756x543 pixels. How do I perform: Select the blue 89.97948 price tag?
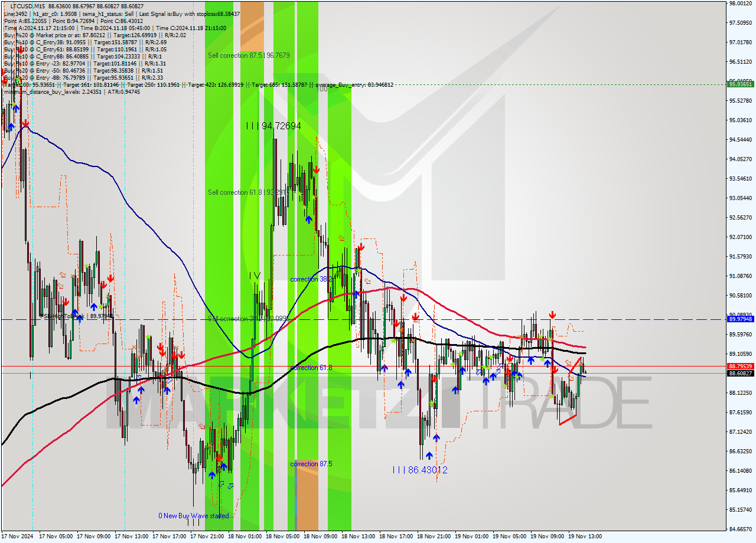[x=740, y=319]
